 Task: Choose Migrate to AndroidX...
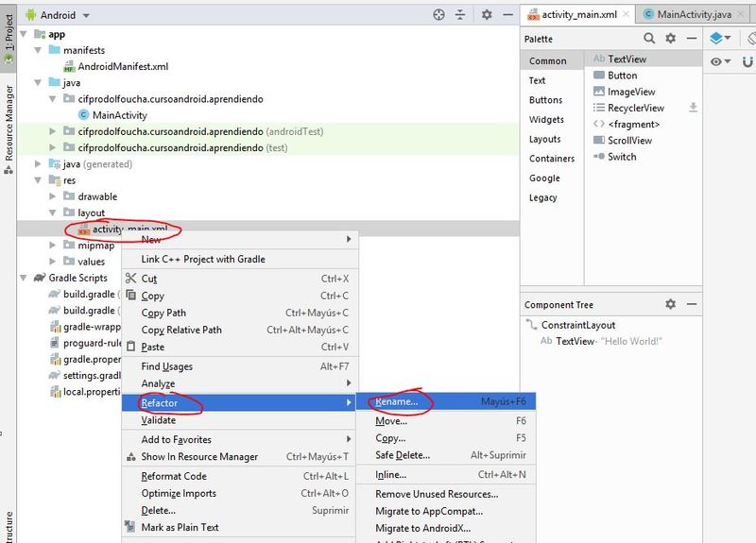[x=445, y=528]
